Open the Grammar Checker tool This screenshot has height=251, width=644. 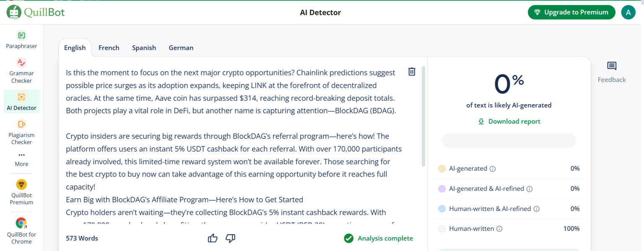tap(21, 63)
